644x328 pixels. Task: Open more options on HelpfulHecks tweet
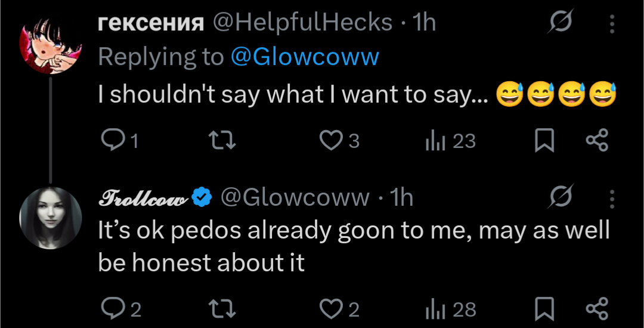(612, 23)
